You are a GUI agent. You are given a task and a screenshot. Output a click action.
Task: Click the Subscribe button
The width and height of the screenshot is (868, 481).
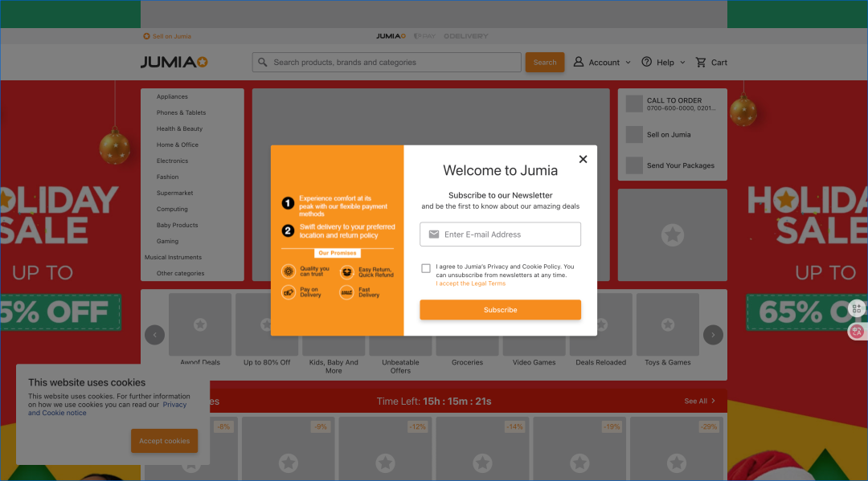point(501,310)
